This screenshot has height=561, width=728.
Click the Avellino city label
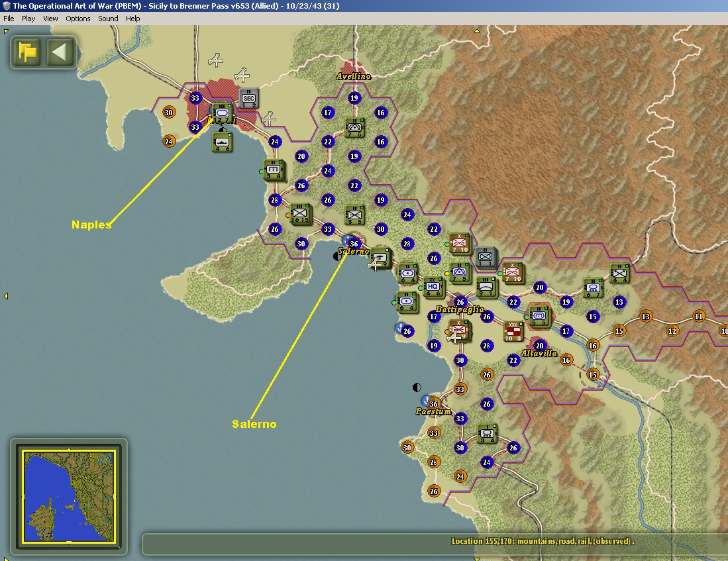pyautogui.click(x=354, y=76)
